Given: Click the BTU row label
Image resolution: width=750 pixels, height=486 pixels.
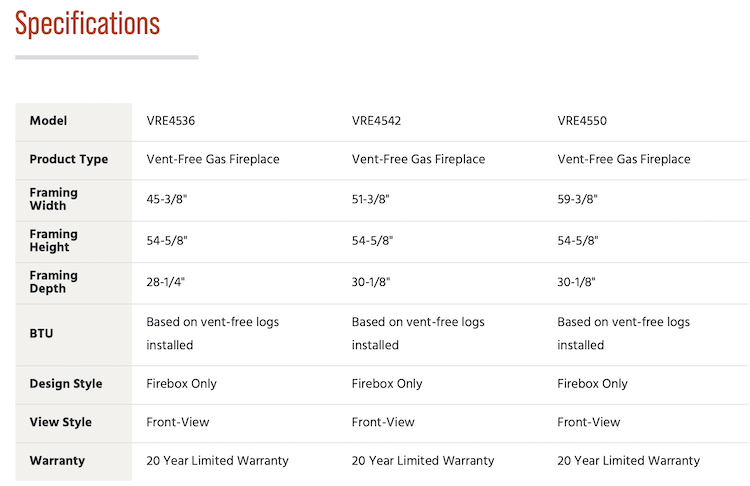Looking at the screenshot, I should point(42,333).
